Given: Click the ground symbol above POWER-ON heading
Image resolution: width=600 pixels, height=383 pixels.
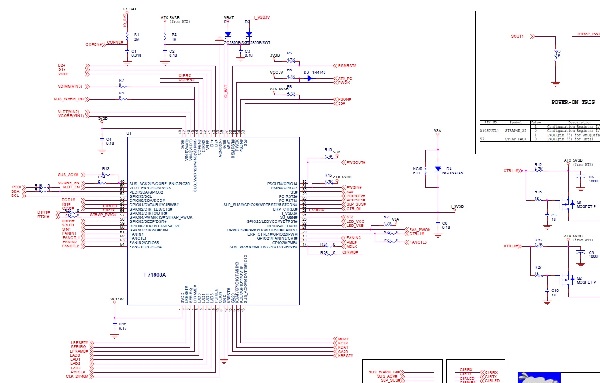Looking at the screenshot, I should (x=556, y=83).
